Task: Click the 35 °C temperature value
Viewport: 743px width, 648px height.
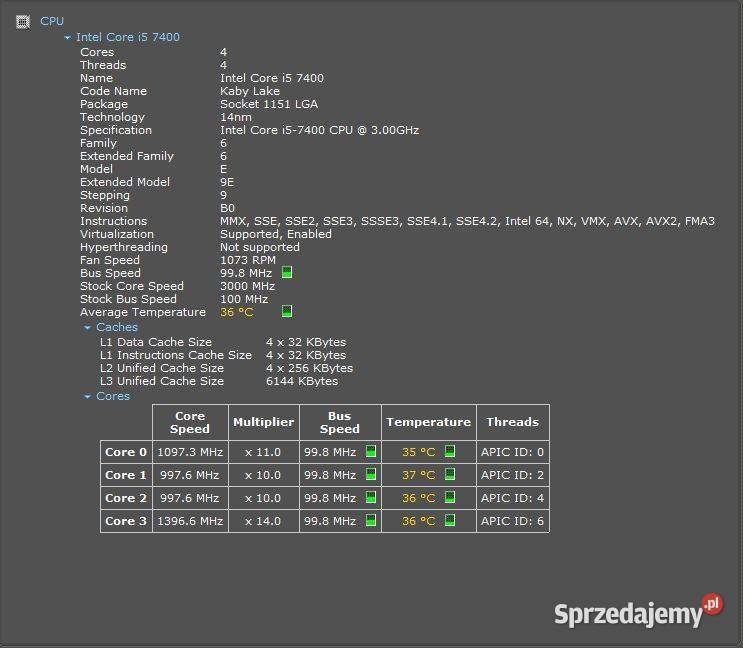Action: pos(418,452)
